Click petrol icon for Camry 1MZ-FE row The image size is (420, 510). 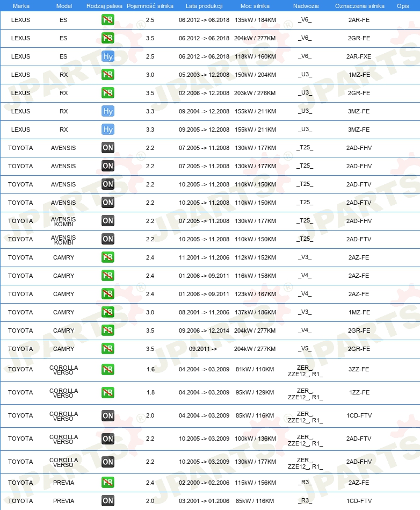pyautogui.click(x=107, y=312)
